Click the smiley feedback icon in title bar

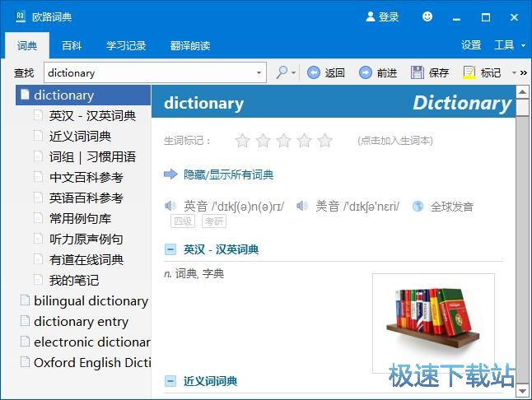click(x=427, y=16)
